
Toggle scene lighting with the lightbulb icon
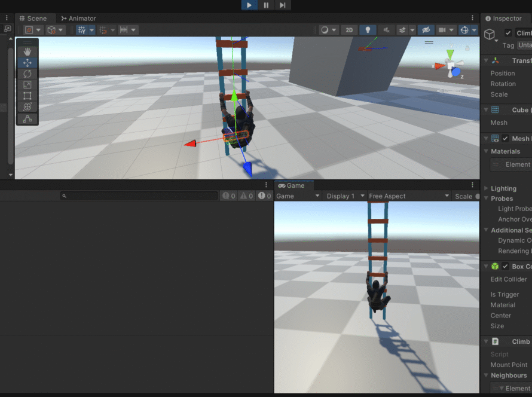click(368, 30)
